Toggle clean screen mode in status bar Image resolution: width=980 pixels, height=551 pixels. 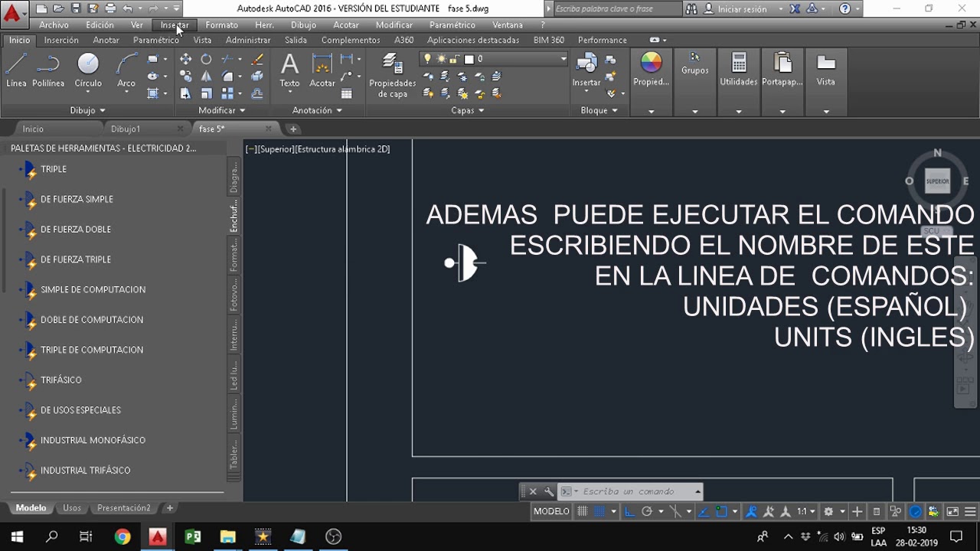point(952,511)
